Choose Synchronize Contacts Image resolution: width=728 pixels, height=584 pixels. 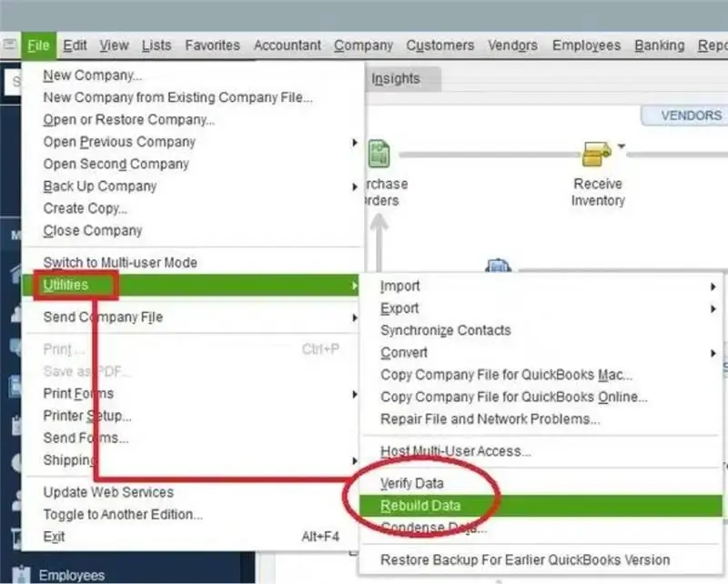542,330
